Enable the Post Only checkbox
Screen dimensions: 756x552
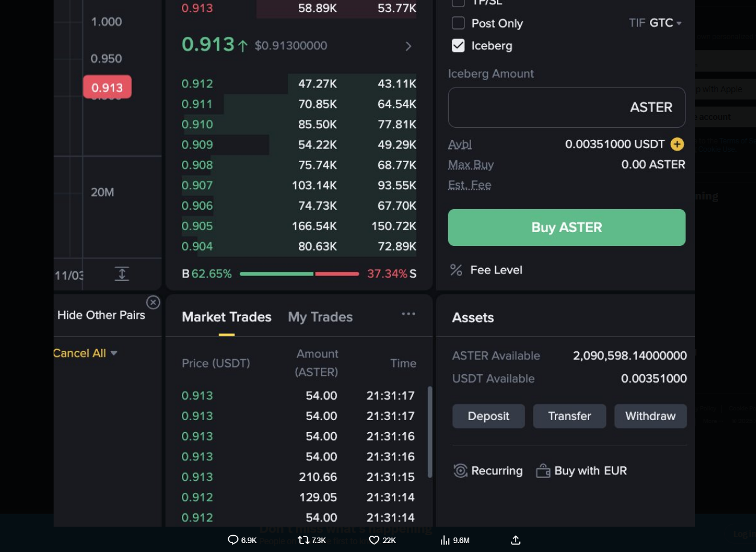coord(458,23)
